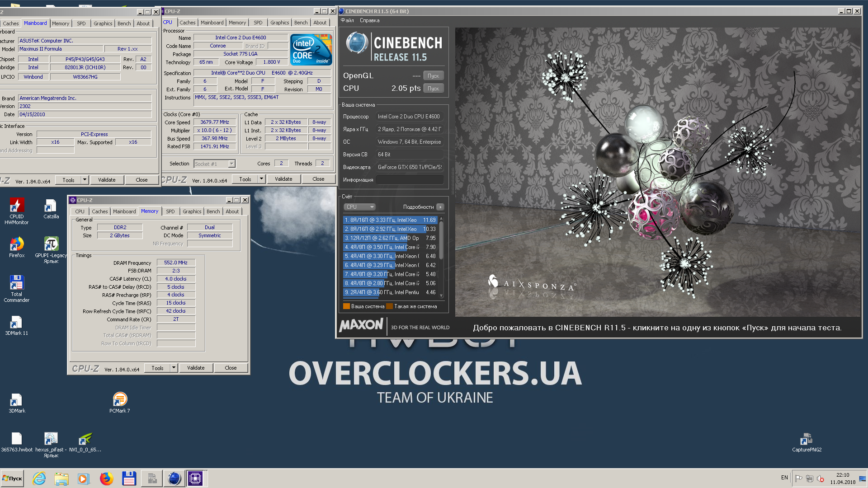Click the muted volume tray icon
This screenshot has height=488, width=868.
(821, 479)
